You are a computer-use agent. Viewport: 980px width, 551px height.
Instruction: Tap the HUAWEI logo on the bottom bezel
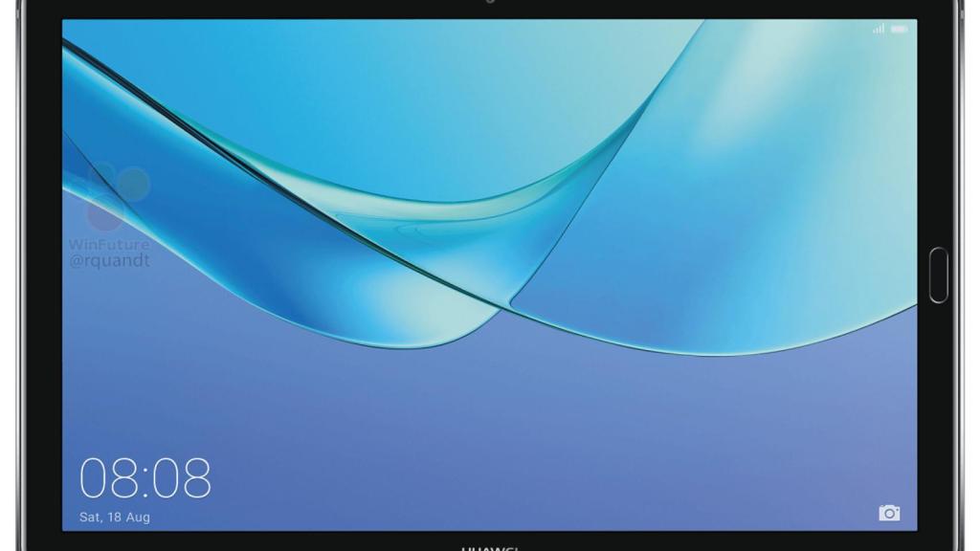(488, 547)
